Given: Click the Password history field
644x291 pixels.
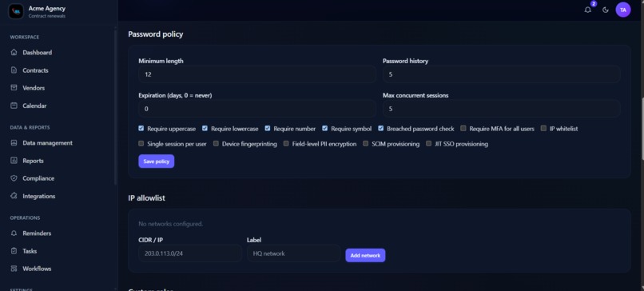Looking at the screenshot, I should coord(502,74).
